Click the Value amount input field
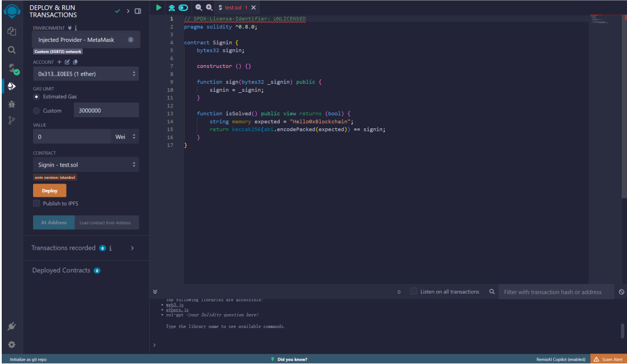627x364 pixels. coord(72,136)
